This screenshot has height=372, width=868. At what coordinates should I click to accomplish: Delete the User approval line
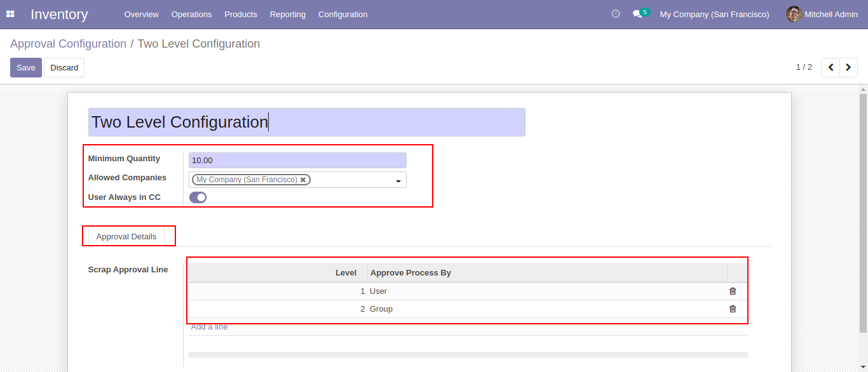pos(733,291)
